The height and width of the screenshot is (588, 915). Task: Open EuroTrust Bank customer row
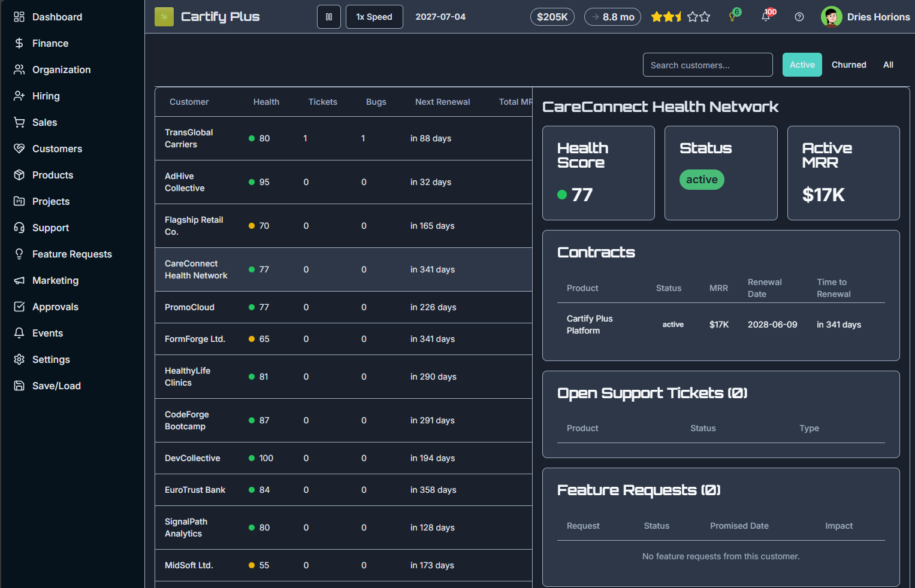(x=343, y=490)
